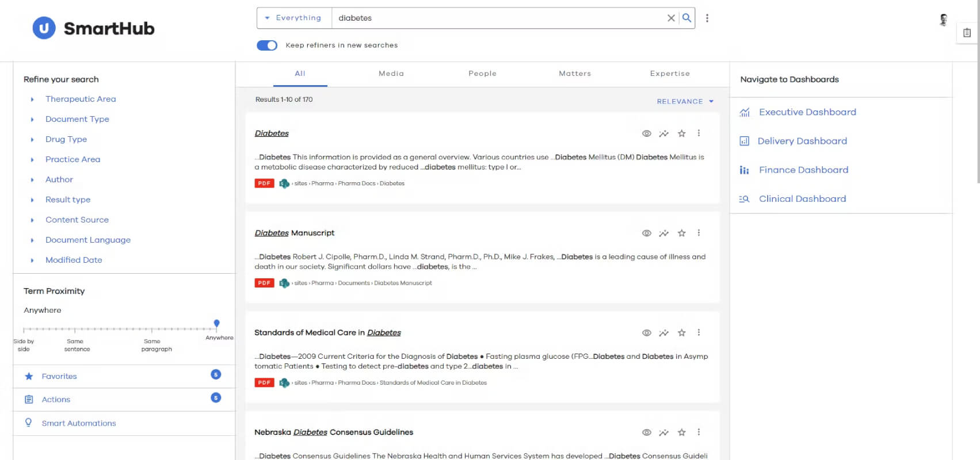Star the Diabetes Manuscript result
The image size is (980, 460).
(682, 233)
